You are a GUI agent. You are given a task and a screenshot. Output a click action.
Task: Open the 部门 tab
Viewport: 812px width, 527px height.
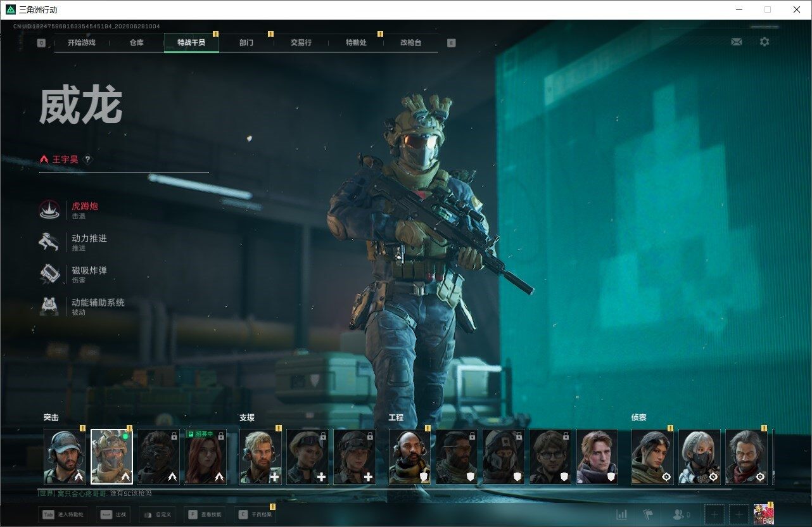(246, 43)
